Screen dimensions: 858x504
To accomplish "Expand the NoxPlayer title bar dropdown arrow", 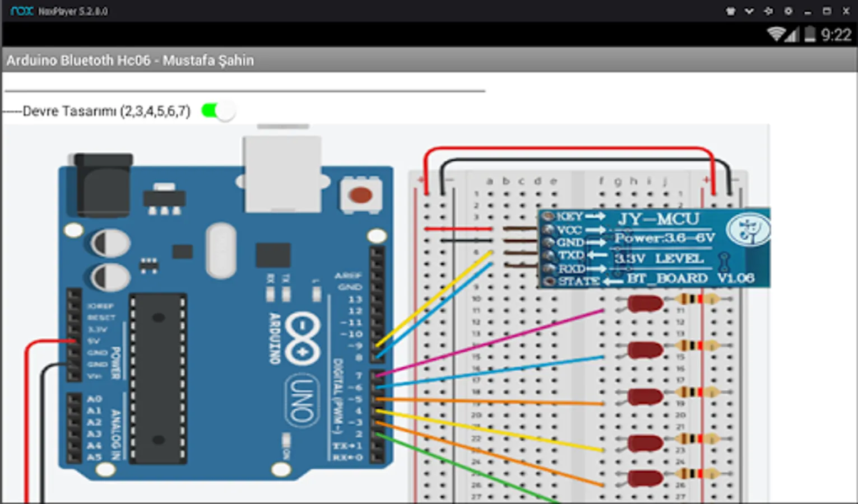I will (x=749, y=11).
